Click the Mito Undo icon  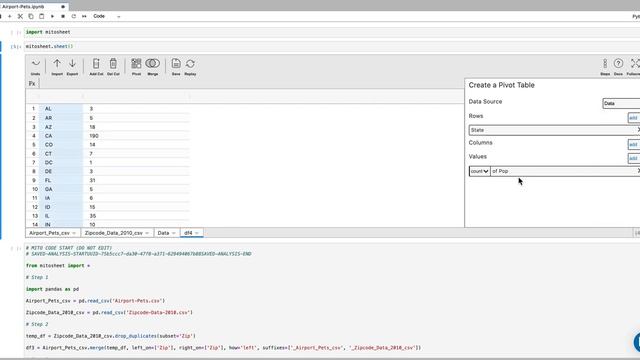pyautogui.click(x=36, y=67)
